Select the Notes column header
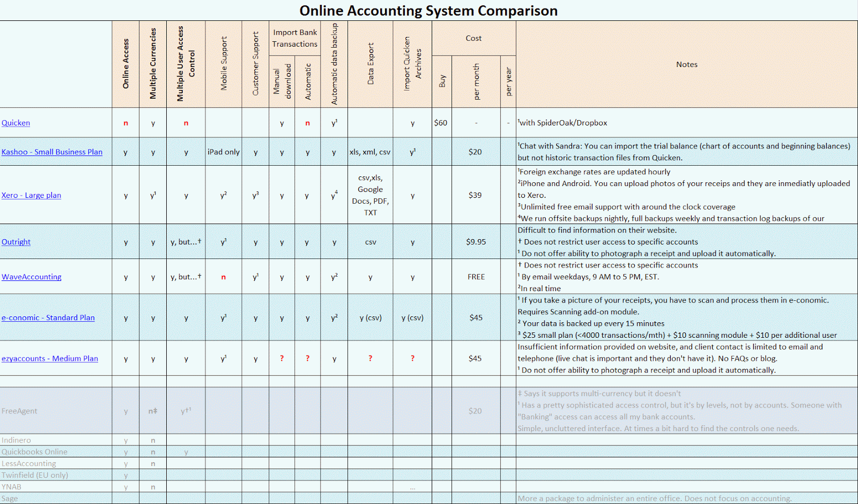Screen dimensions: 858x504 click(687, 64)
